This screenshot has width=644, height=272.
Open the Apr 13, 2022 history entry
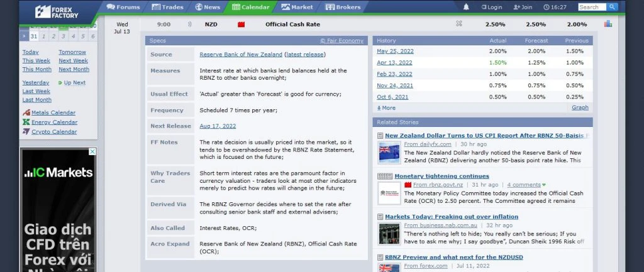(x=394, y=63)
